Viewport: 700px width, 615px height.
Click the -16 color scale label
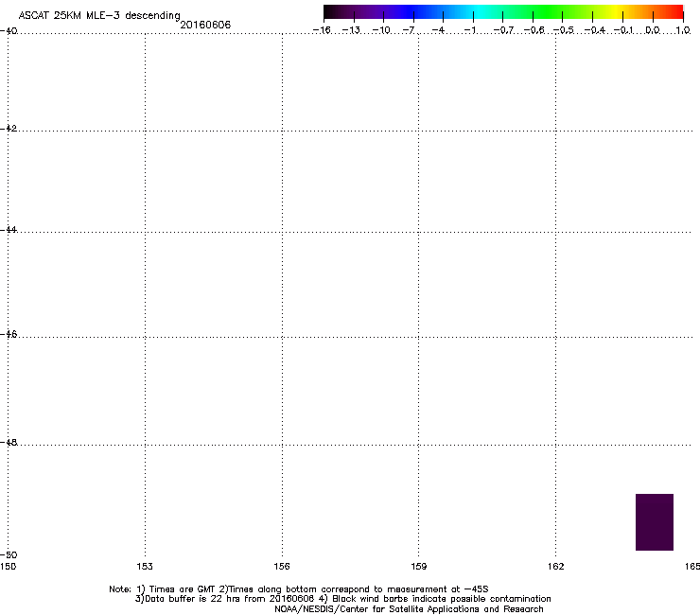(322, 30)
